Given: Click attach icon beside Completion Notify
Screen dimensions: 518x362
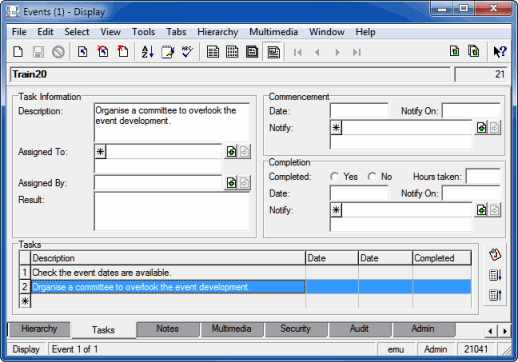Looking at the screenshot, I should coord(481,210).
